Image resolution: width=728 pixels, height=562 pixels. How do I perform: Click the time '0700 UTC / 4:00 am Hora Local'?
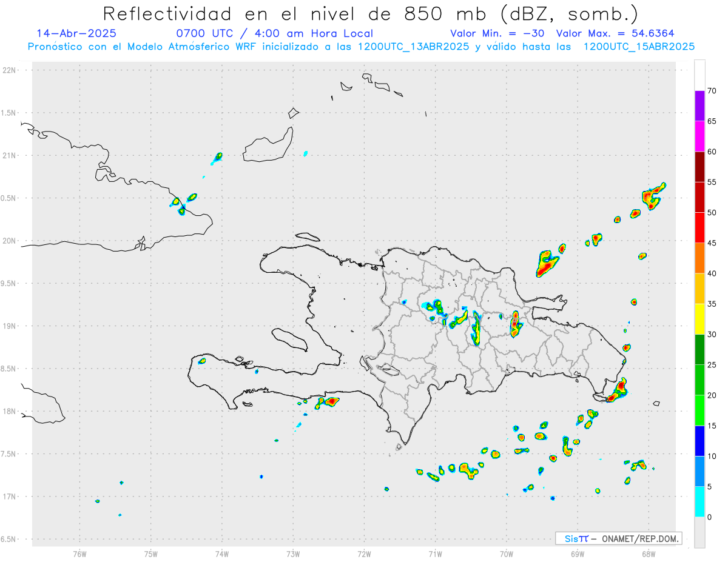point(274,33)
